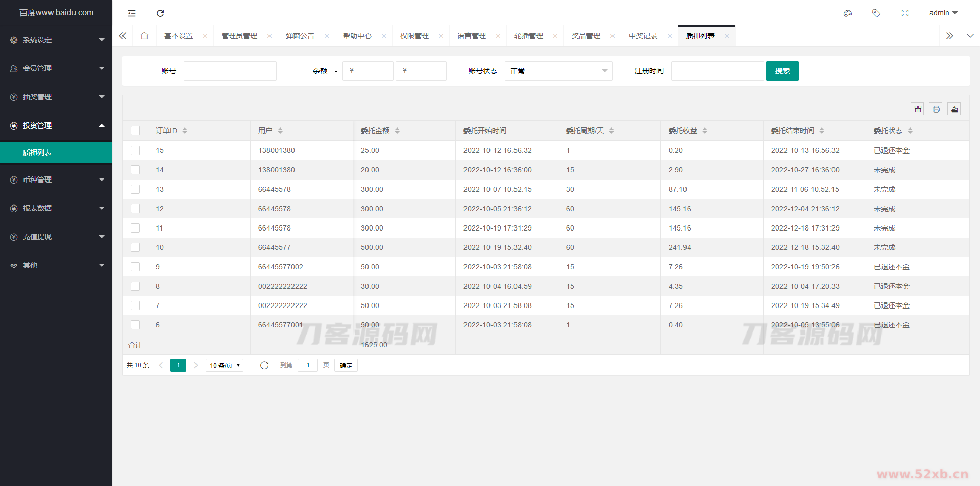980x486 pixels.
Task: Click the tag icon in the header
Action: coord(876,13)
